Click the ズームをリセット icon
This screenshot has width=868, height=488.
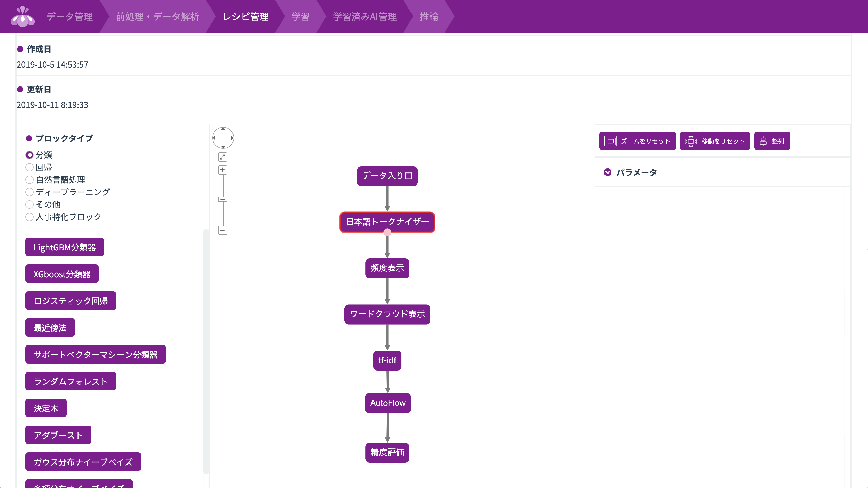610,141
